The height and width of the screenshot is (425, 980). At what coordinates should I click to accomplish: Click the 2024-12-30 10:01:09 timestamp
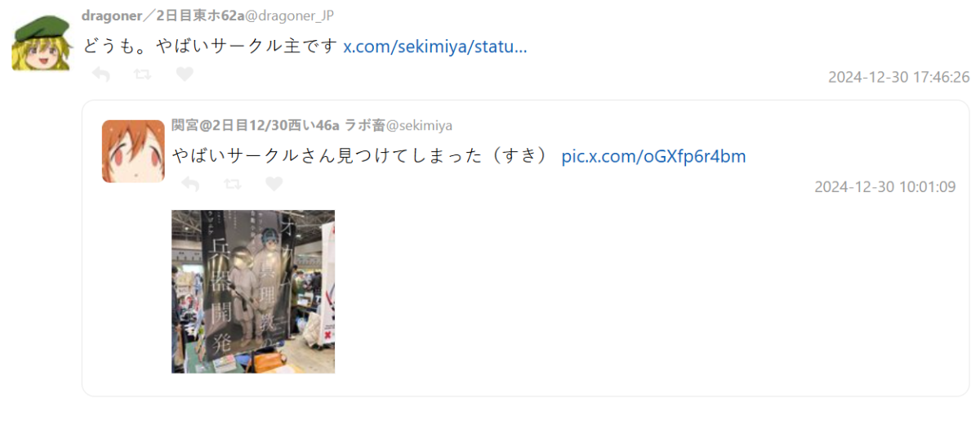pyautogui.click(x=884, y=187)
